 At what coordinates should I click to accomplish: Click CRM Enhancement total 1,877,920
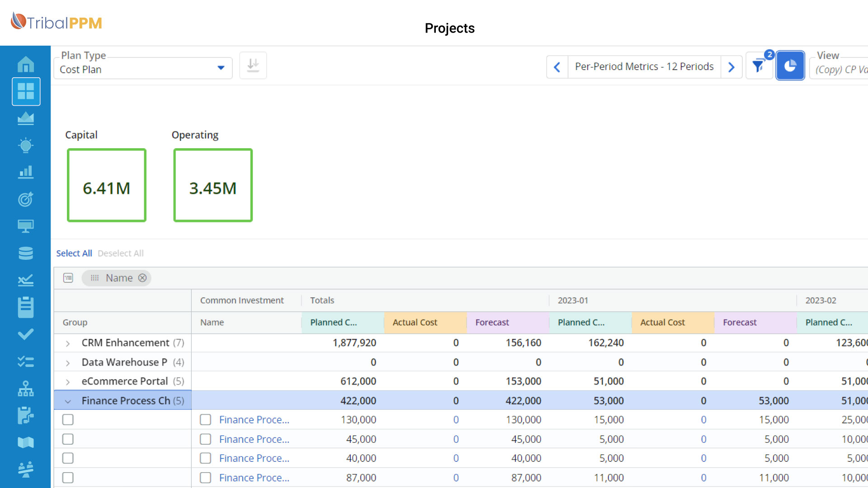tap(354, 343)
